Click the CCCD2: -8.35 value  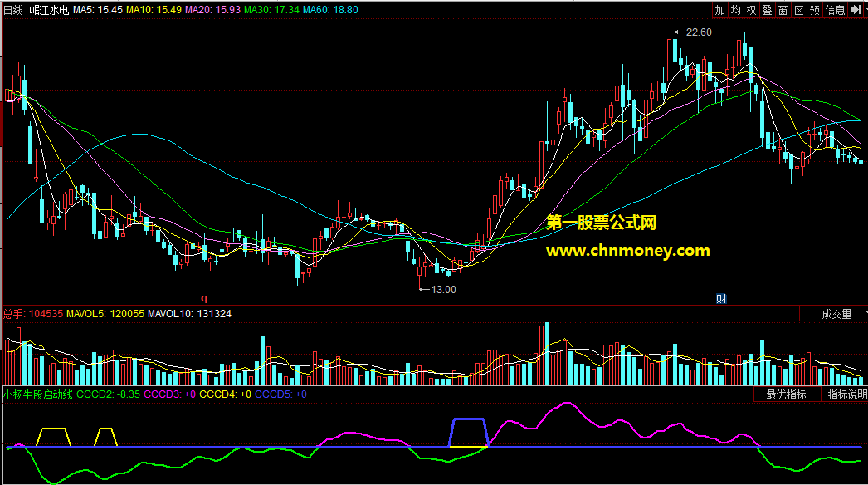(108, 394)
